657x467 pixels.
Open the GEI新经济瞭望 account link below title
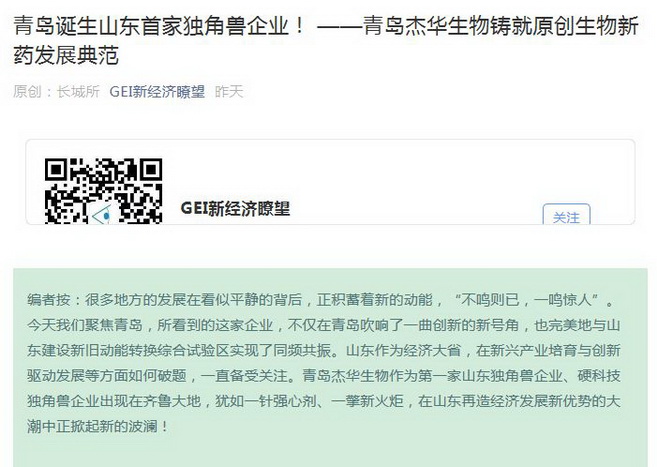[x=157, y=91]
